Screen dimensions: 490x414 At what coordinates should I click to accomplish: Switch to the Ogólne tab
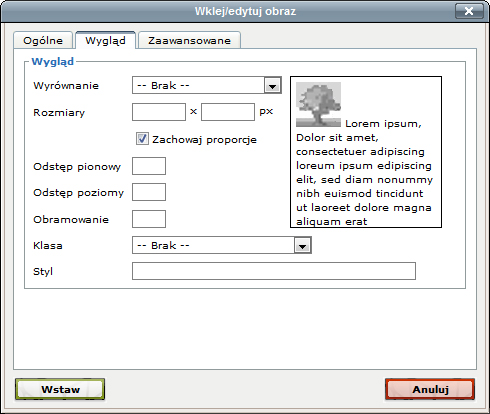[x=43, y=41]
